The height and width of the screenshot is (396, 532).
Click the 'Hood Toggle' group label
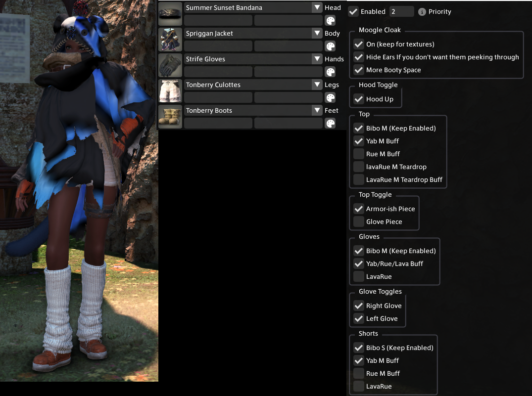(x=378, y=85)
